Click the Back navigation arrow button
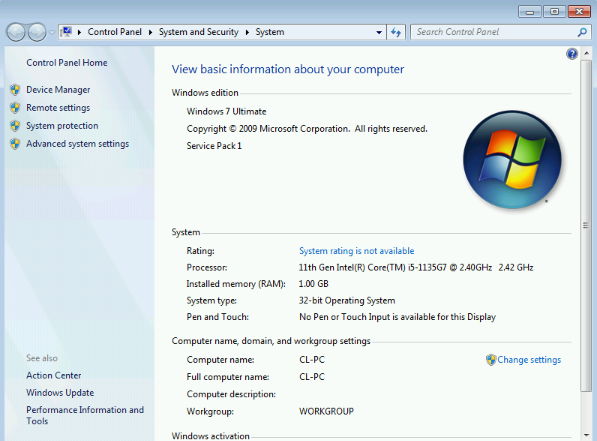597x441 pixels. (x=16, y=32)
